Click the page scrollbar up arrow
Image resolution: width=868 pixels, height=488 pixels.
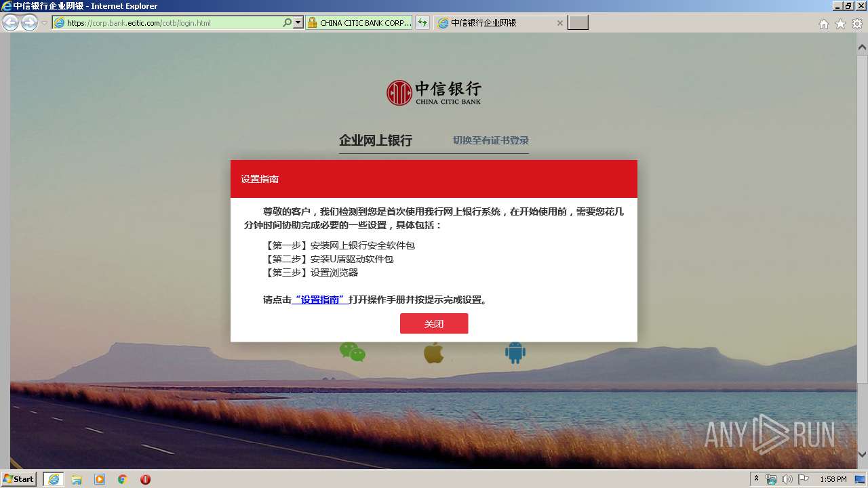pos(862,48)
